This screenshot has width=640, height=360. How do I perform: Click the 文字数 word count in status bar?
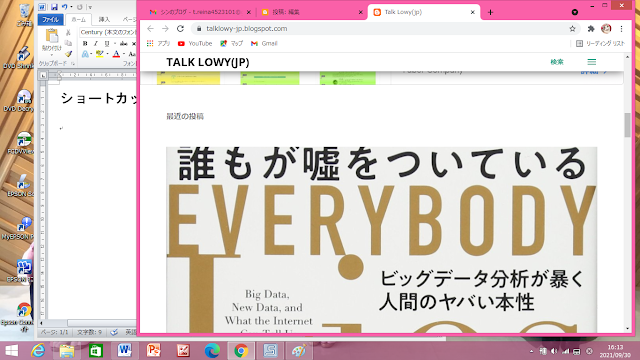[89, 332]
